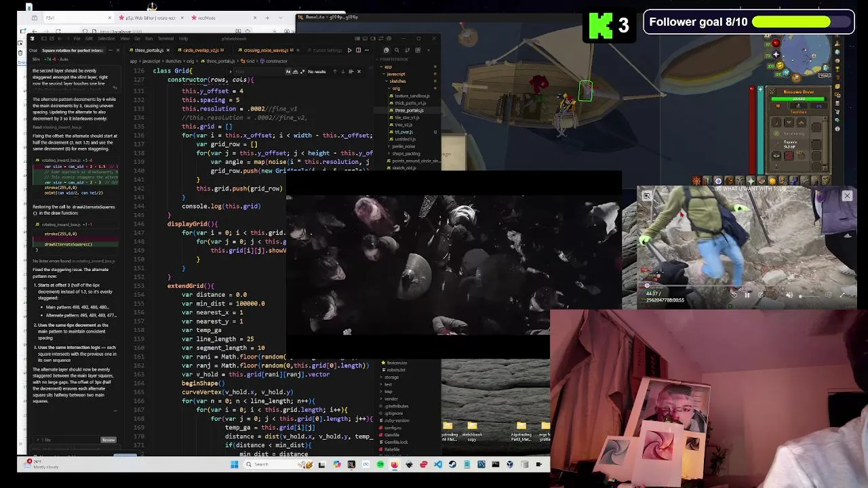868x488 pixels.
Task: Toggle Match Whole Word in the find widget
Action: click(x=295, y=71)
